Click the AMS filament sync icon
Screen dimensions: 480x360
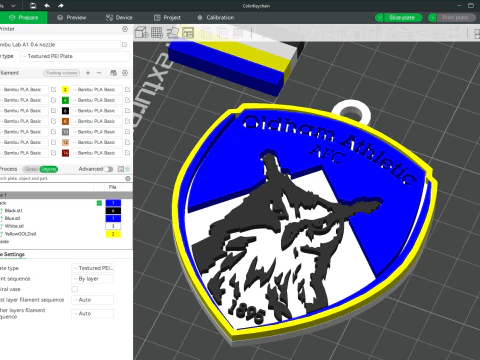coord(113,73)
